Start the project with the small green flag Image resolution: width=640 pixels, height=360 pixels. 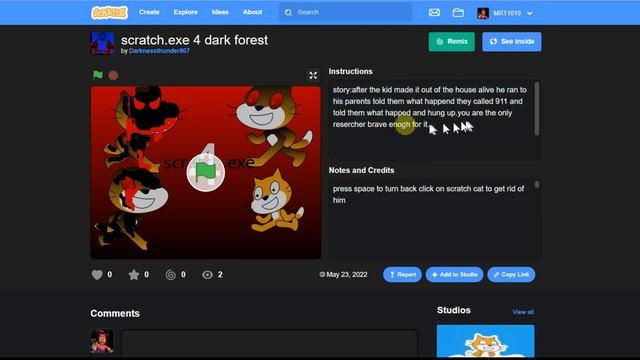98,75
